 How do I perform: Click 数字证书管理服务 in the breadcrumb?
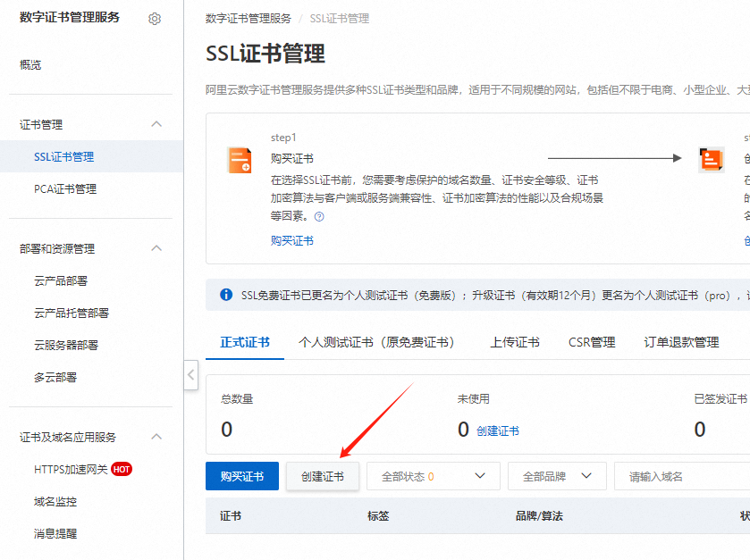click(249, 19)
